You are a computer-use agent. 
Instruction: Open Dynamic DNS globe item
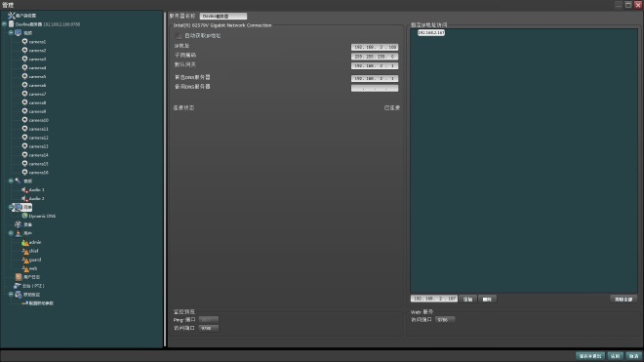tap(24, 216)
